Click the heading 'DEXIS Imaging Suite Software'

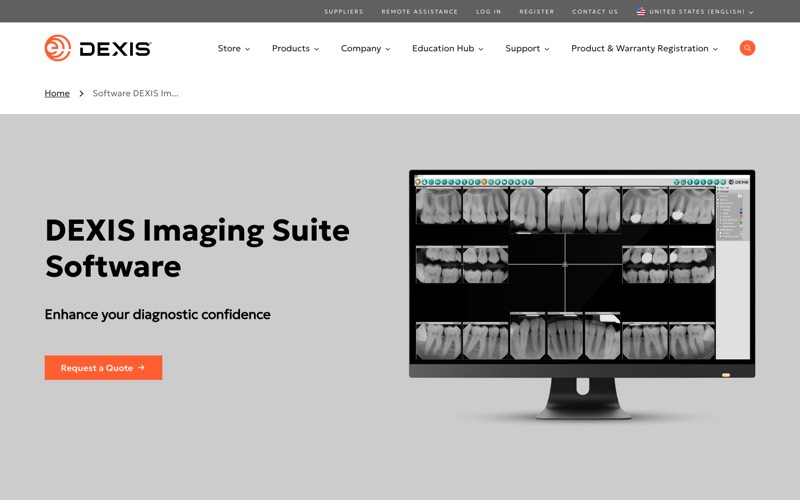click(x=197, y=248)
